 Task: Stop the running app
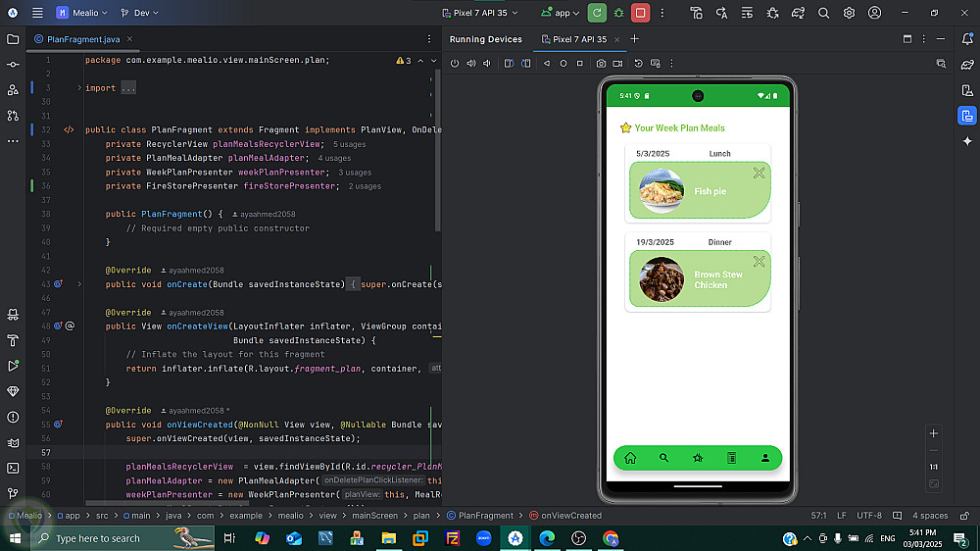(640, 13)
